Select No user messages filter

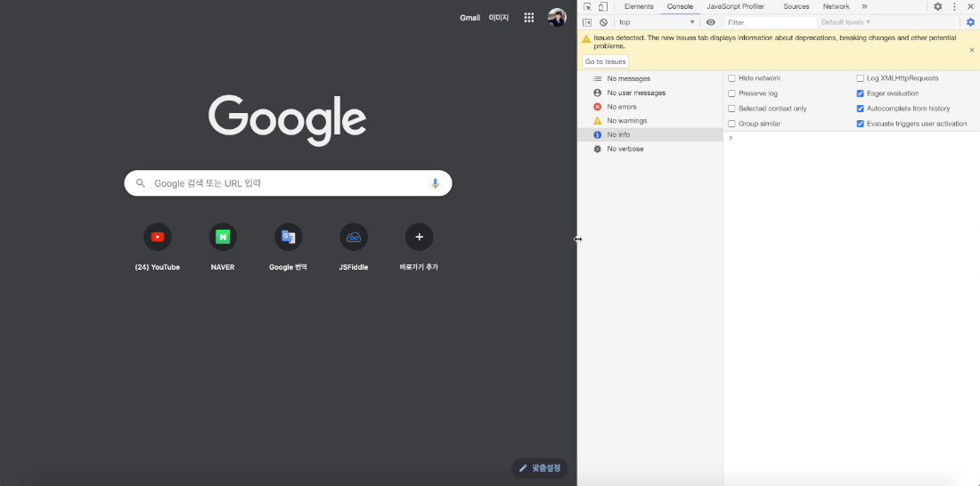tap(650, 93)
